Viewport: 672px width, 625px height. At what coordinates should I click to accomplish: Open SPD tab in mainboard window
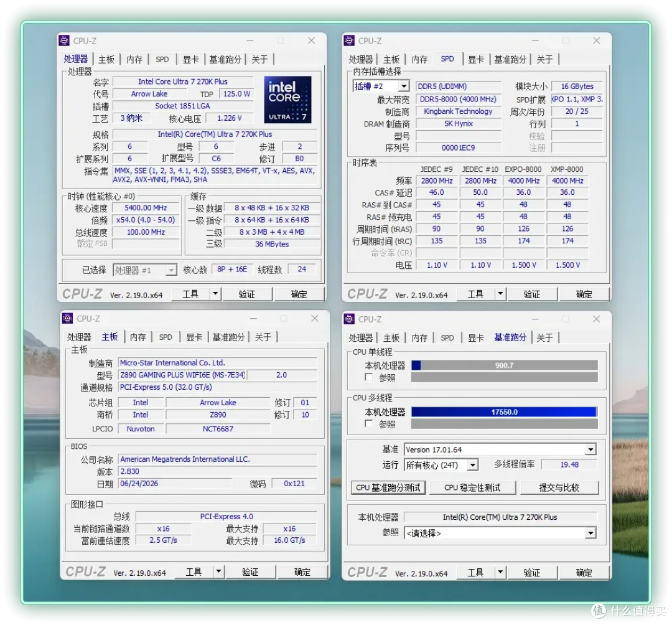pos(166,337)
